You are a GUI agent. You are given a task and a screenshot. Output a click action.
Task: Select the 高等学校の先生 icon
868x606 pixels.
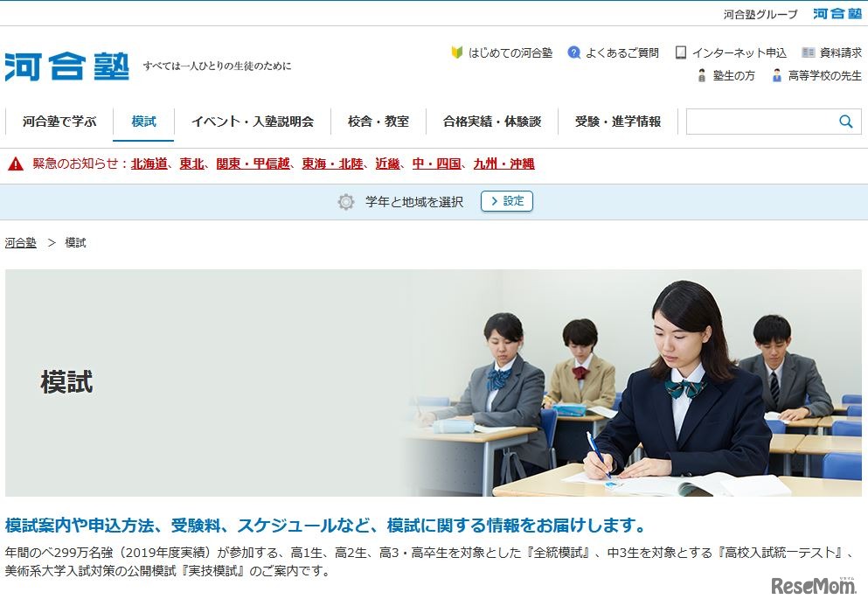[x=775, y=76]
